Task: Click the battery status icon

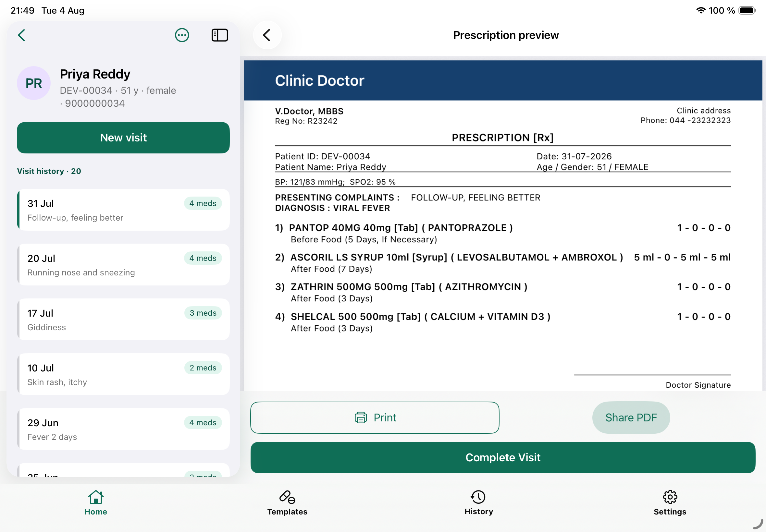Action: click(x=747, y=10)
